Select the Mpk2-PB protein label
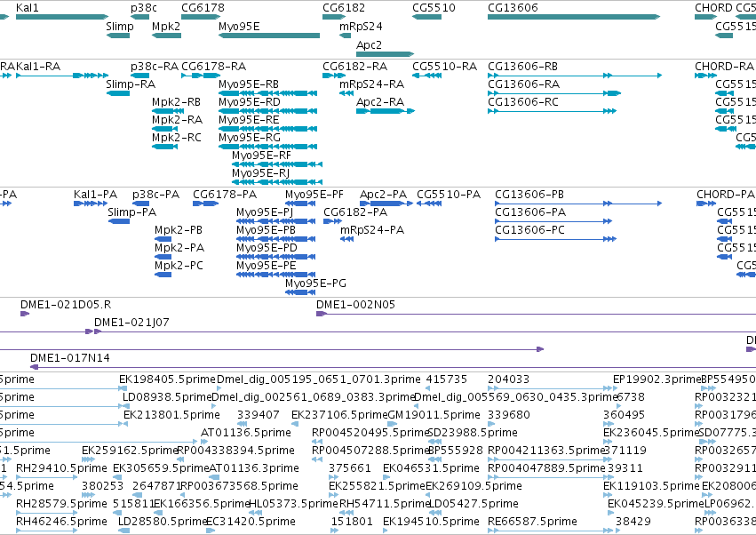 tap(179, 230)
